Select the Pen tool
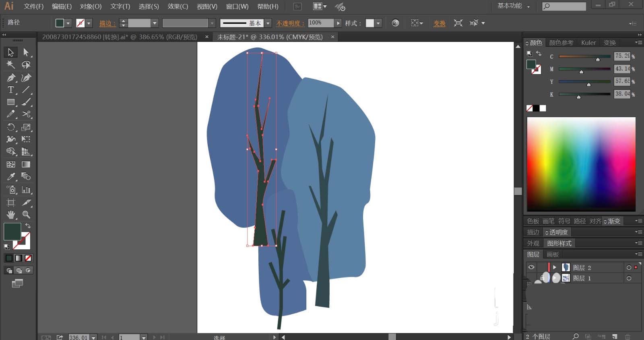The width and height of the screenshot is (644, 340). (11, 77)
